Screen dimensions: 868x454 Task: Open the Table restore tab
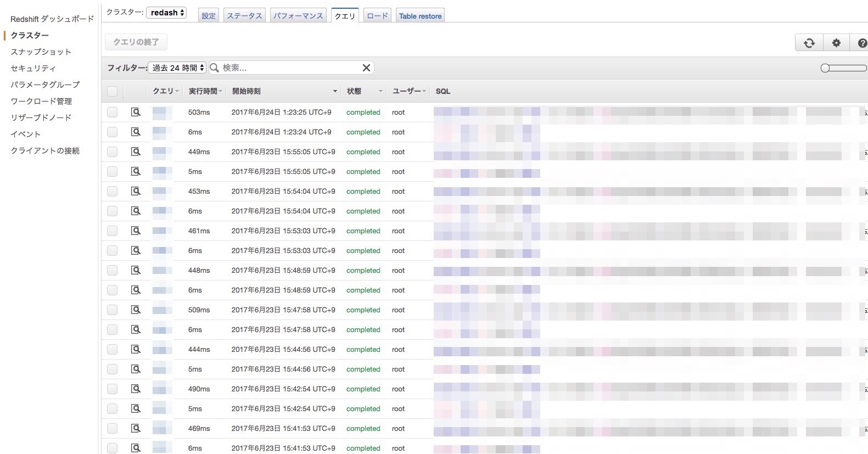(420, 16)
